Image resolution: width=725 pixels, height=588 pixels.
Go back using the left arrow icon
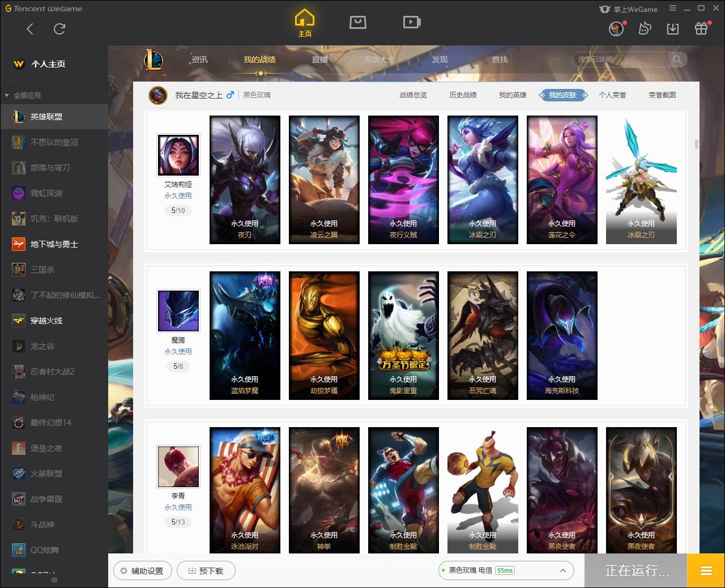click(30, 29)
